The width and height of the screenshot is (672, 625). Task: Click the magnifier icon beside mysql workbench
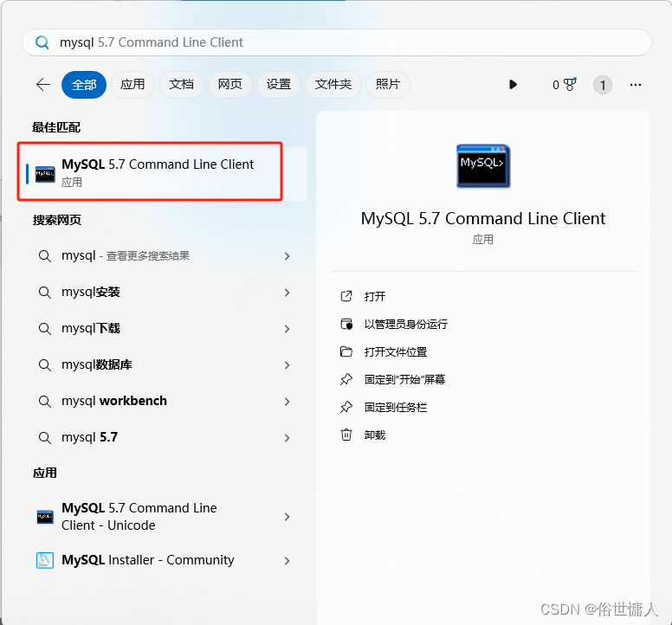click(x=44, y=402)
